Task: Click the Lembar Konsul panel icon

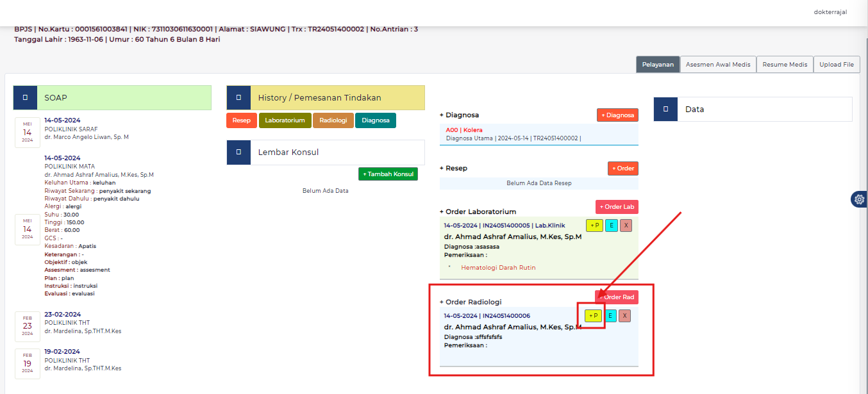Action: pyautogui.click(x=238, y=152)
